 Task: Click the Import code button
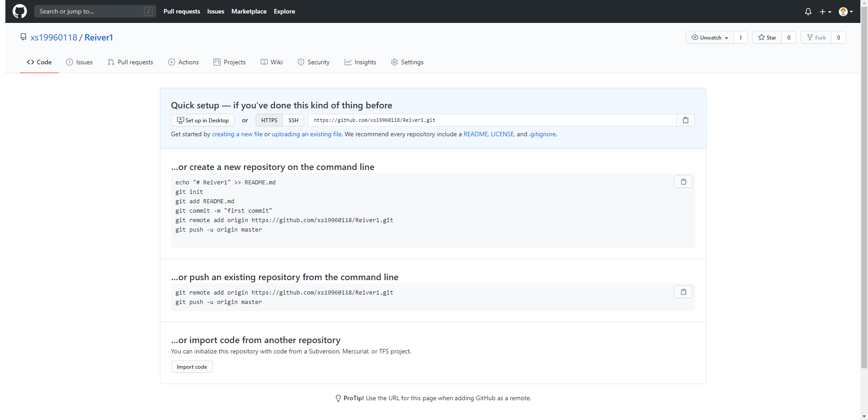click(192, 366)
